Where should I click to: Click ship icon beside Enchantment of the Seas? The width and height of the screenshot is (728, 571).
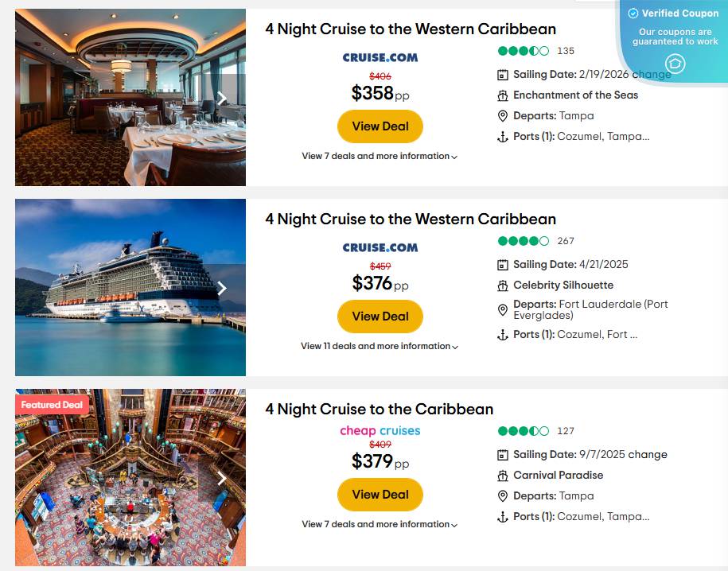click(x=503, y=95)
